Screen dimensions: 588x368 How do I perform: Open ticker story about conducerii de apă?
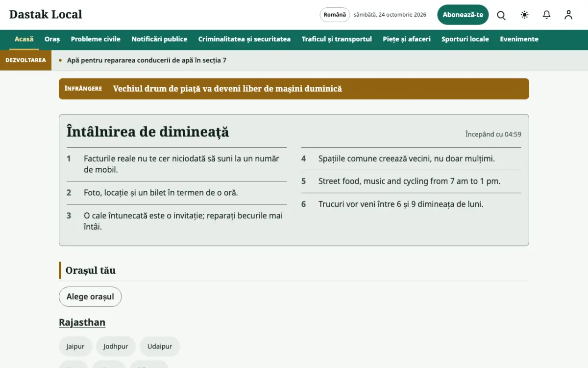147,60
